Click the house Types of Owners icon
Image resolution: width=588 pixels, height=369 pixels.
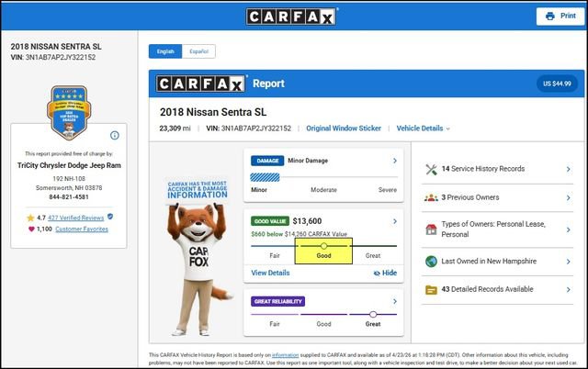tap(431, 229)
